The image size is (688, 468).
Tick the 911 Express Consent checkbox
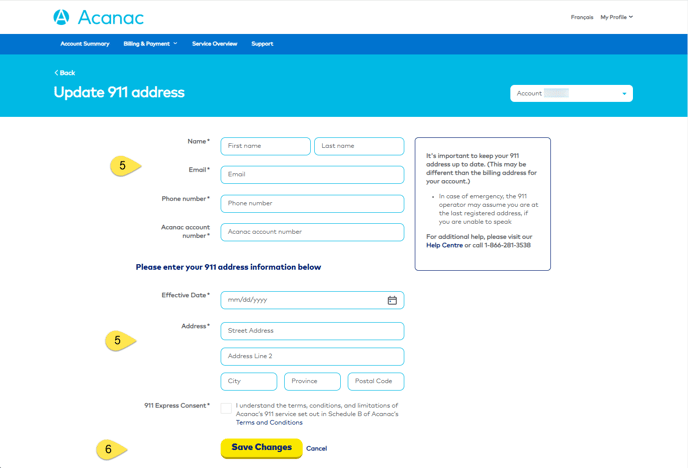click(x=226, y=408)
